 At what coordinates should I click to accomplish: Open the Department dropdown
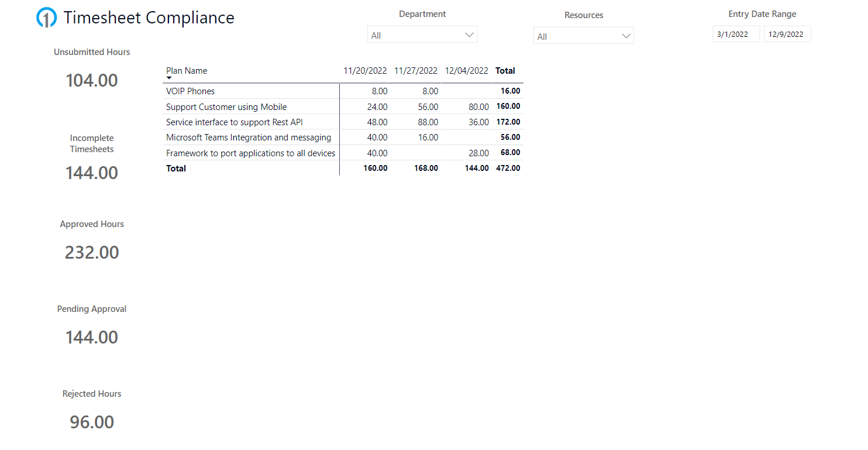pyautogui.click(x=422, y=35)
